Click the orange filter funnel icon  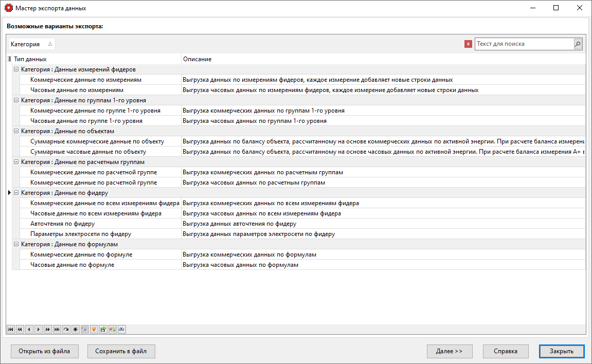click(94, 329)
